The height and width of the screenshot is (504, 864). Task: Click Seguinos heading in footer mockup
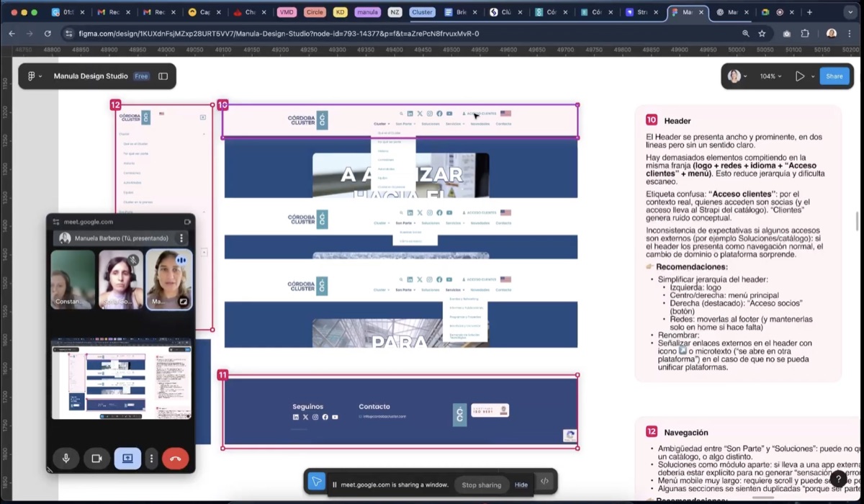tap(308, 407)
